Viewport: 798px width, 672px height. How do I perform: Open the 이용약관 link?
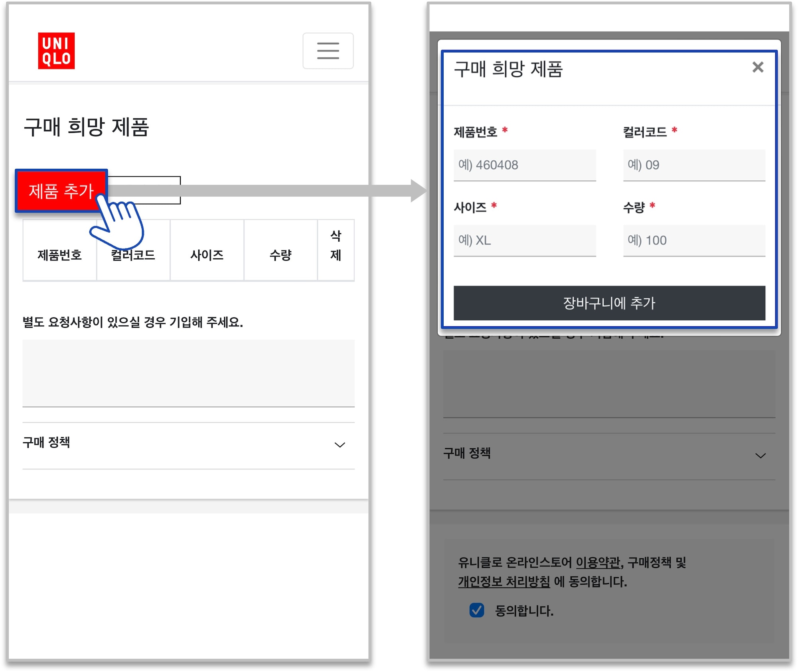click(x=598, y=562)
